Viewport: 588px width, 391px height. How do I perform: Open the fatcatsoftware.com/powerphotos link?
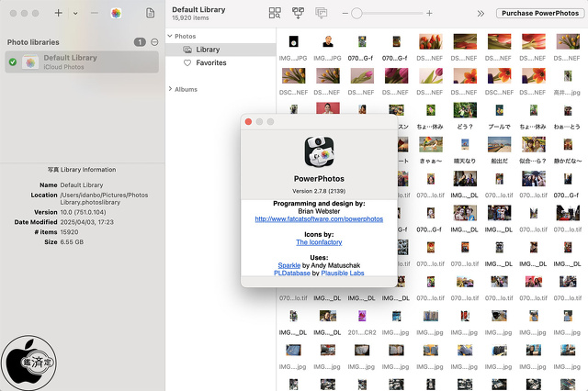coord(318,219)
